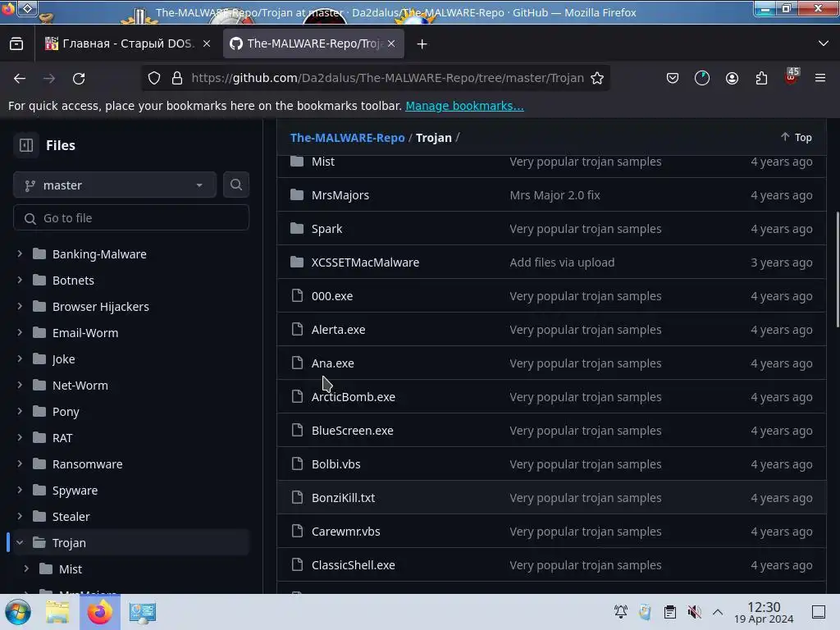Open 000.exe file

332,295
